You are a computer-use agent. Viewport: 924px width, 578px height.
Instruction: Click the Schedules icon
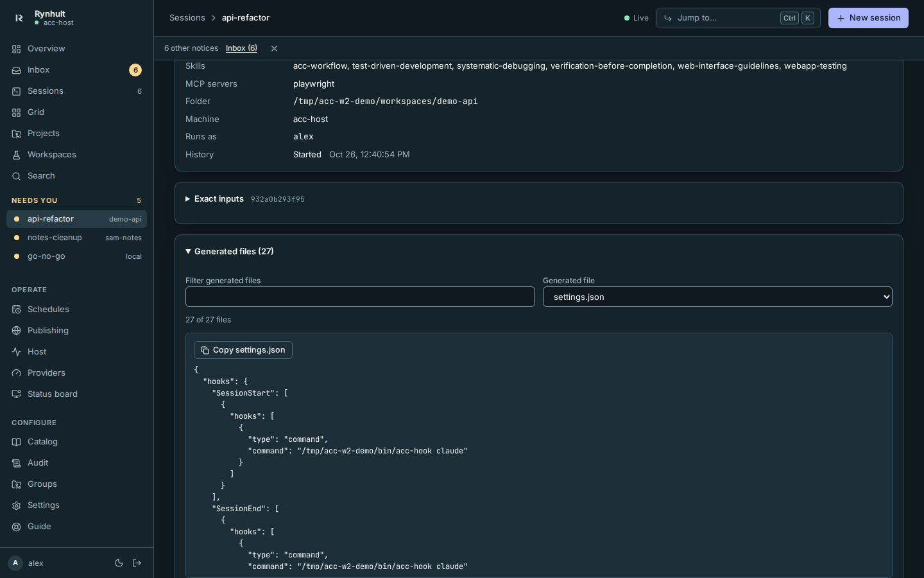17,310
